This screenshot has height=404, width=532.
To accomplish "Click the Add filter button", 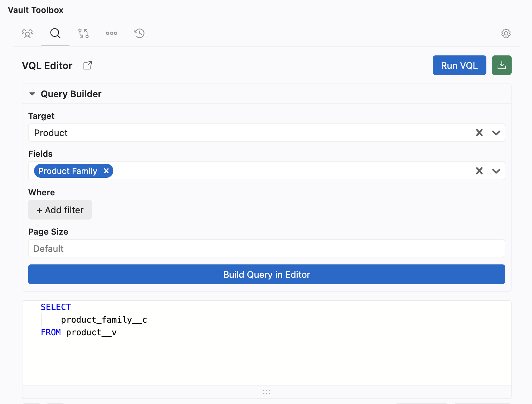I will (60, 210).
